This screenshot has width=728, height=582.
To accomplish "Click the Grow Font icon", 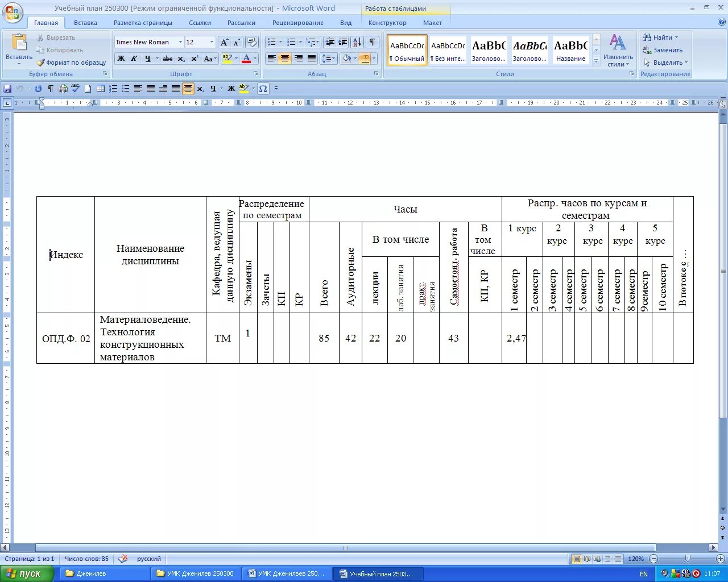I will coord(224,42).
